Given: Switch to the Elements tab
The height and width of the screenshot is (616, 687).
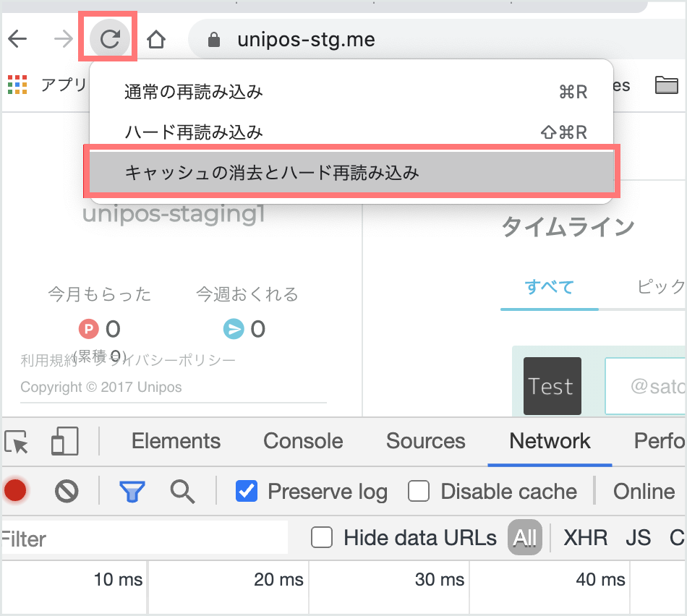Looking at the screenshot, I should [x=176, y=441].
